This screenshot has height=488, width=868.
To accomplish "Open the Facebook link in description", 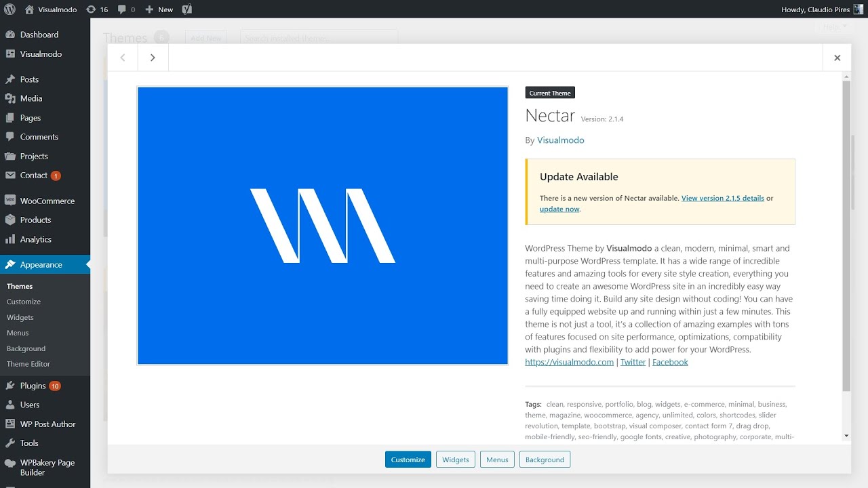I will click(x=670, y=362).
